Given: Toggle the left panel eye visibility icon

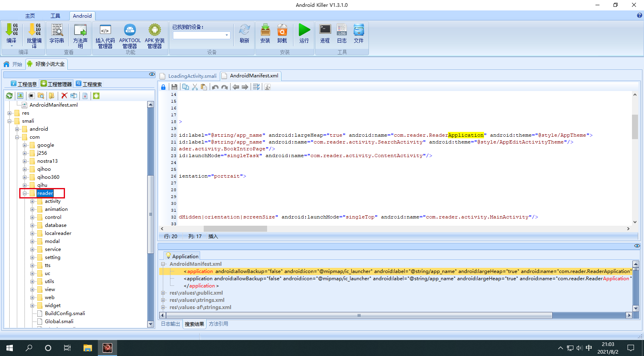Looking at the screenshot, I should (152, 74).
